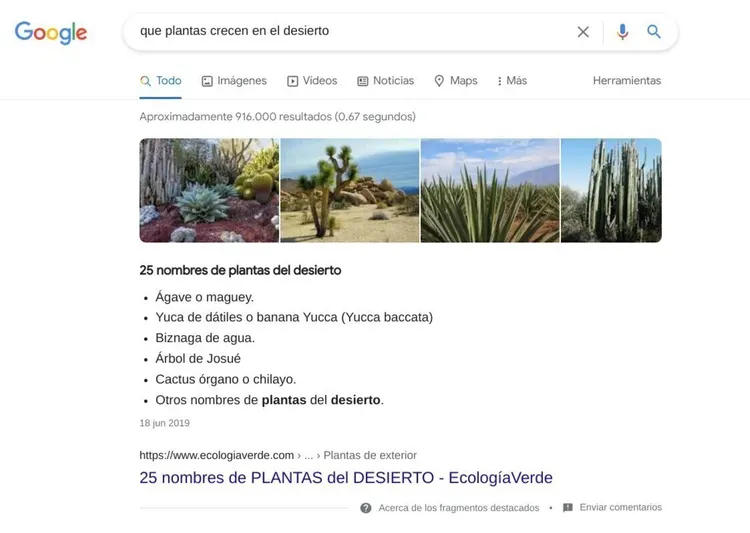Select the Todo results tab
750x533 pixels.
point(161,81)
